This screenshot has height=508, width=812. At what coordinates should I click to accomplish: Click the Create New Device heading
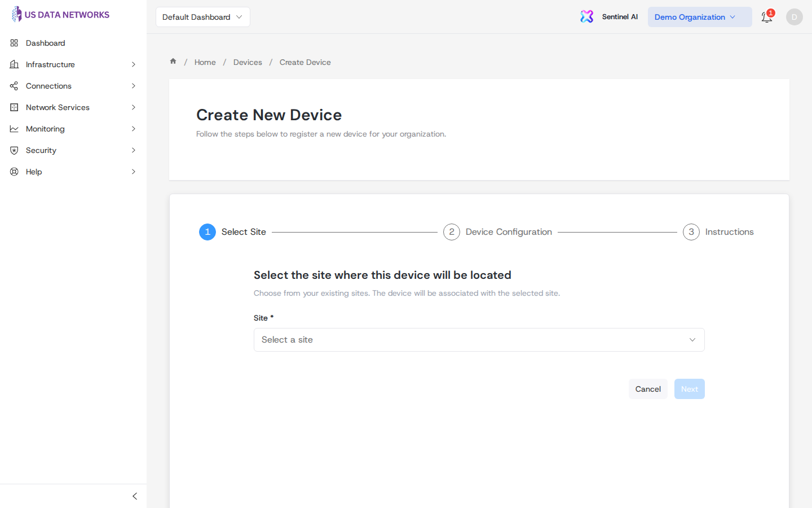pos(269,115)
